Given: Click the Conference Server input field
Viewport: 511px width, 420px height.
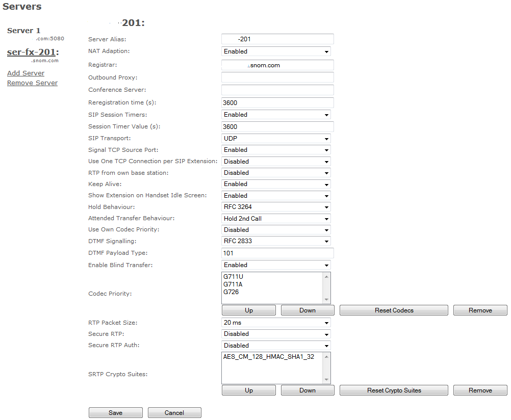Looking at the screenshot, I should pyautogui.click(x=277, y=90).
